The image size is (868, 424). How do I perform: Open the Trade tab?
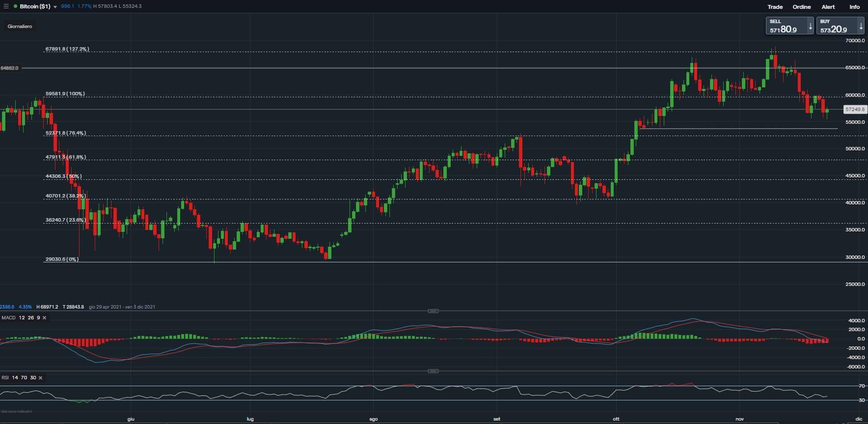coord(775,7)
